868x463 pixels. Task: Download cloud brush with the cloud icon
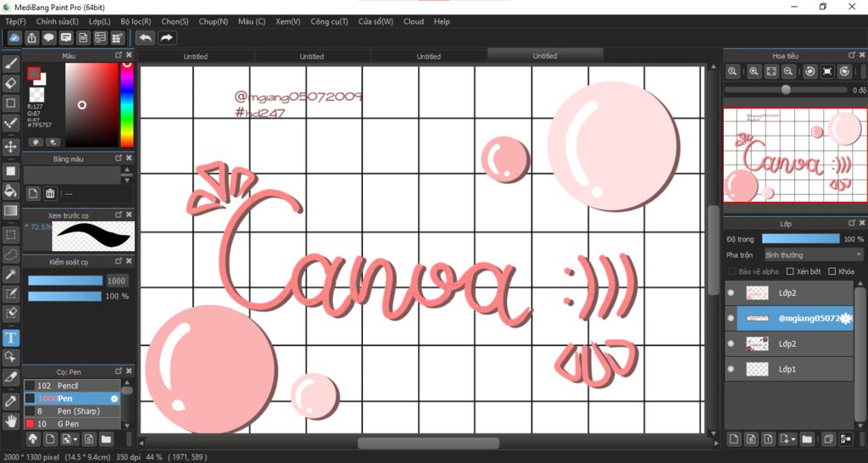[x=33, y=439]
